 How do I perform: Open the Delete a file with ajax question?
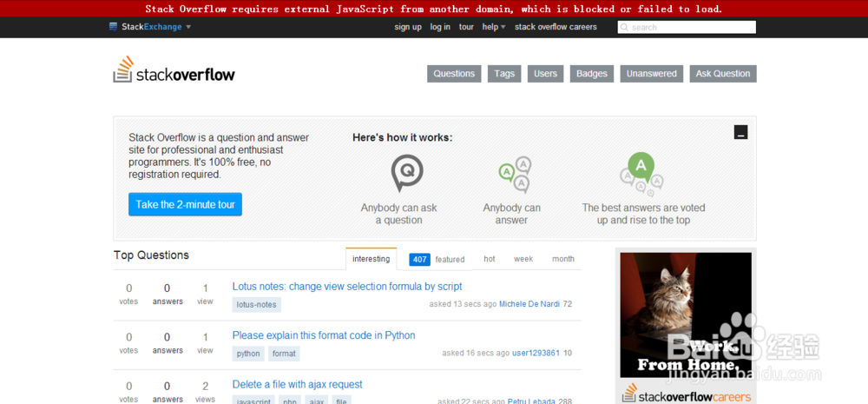[x=297, y=384]
